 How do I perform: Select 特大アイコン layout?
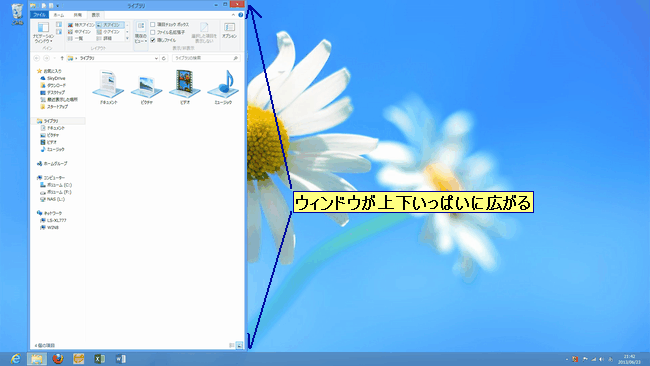[x=81, y=25]
